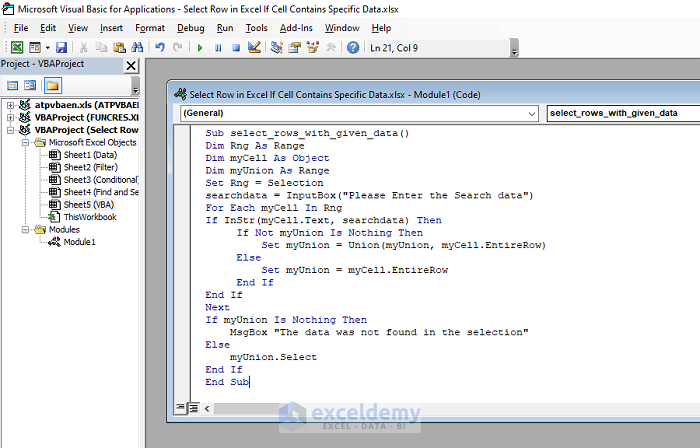This screenshot has width=700, height=448.
Task: Click the 'myUnion.Select' code line
Action: [x=273, y=357]
